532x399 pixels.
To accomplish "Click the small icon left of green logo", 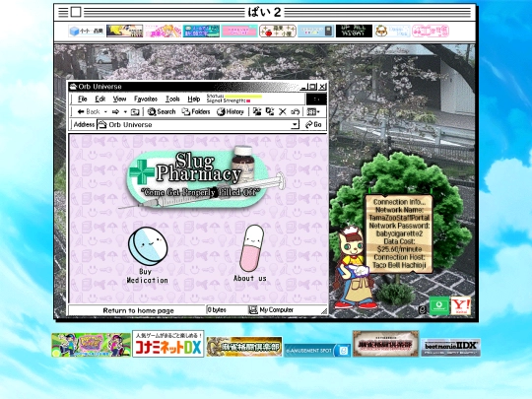I will (x=423, y=309).
